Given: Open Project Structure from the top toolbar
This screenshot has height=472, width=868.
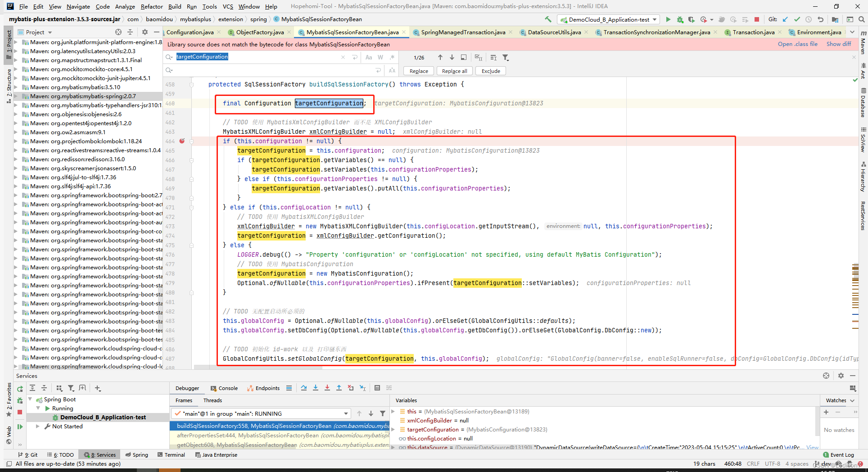Looking at the screenshot, I should pyautogui.click(x=835, y=19).
